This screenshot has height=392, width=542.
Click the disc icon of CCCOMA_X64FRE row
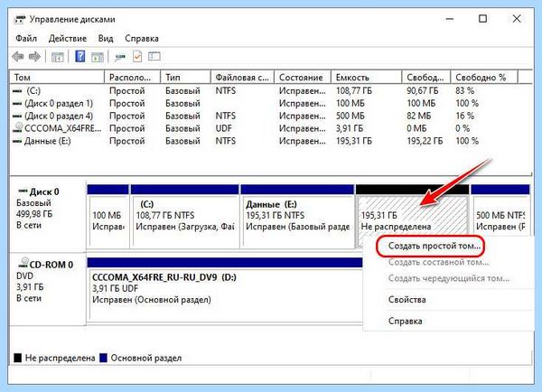click(18, 127)
